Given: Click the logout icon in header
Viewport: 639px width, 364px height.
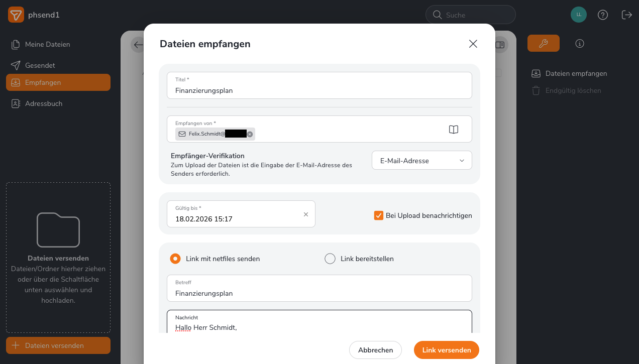Looking at the screenshot, I should click(x=626, y=15).
